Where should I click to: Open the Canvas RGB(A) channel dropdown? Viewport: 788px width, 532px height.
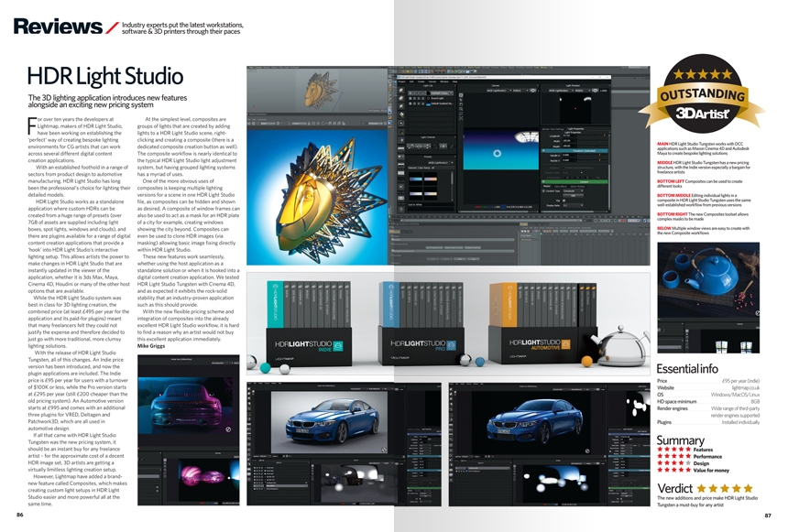pyautogui.click(x=520, y=91)
